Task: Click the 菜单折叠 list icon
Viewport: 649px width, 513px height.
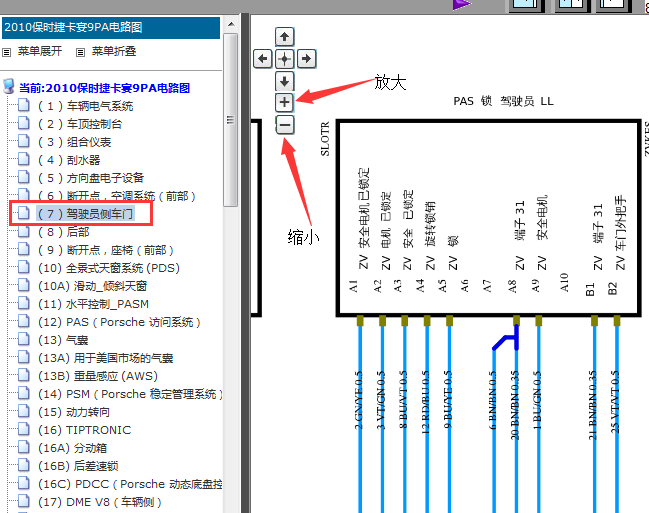Action: coord(81,52)
